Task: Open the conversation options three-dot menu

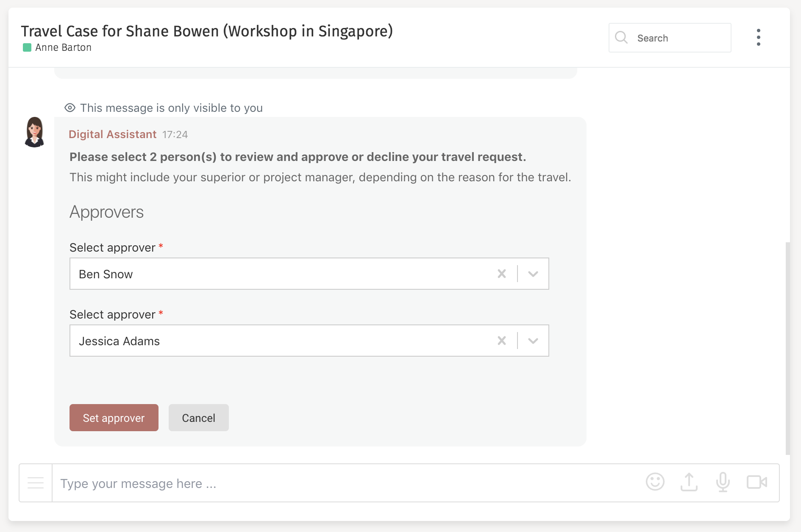Action: tap(759, 37)
